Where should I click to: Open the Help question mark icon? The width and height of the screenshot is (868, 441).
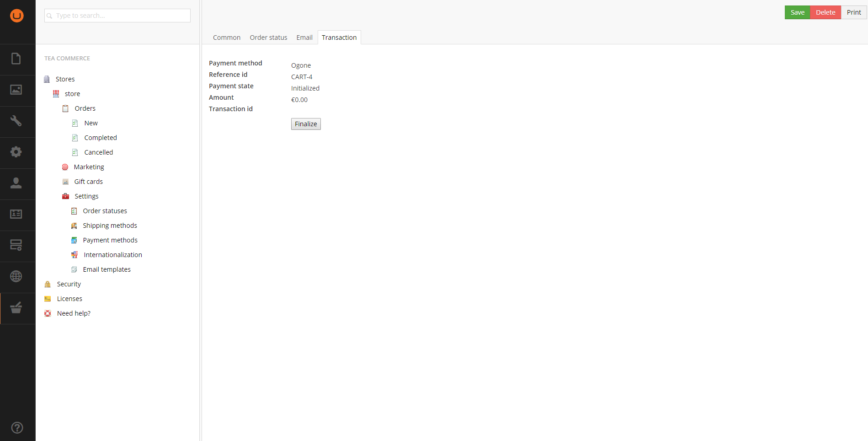click(17, 428)
